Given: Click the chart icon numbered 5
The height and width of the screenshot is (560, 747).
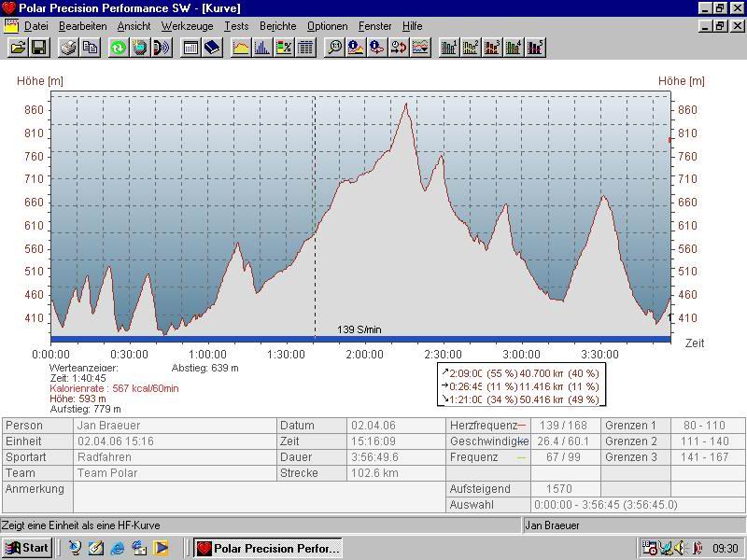Looking at the screenshot, I should click(535, 48).
